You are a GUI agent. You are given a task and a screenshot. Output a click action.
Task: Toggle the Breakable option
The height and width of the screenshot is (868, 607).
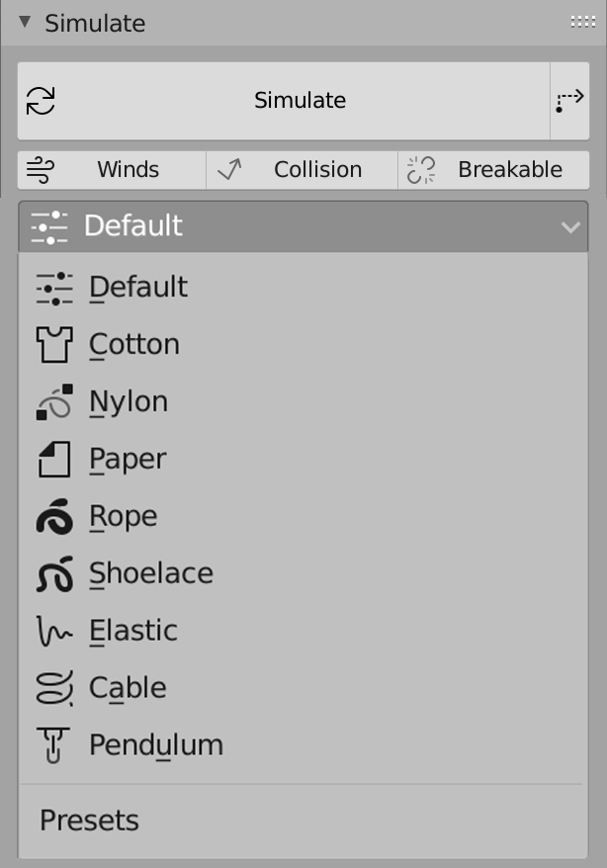[493, 170]
